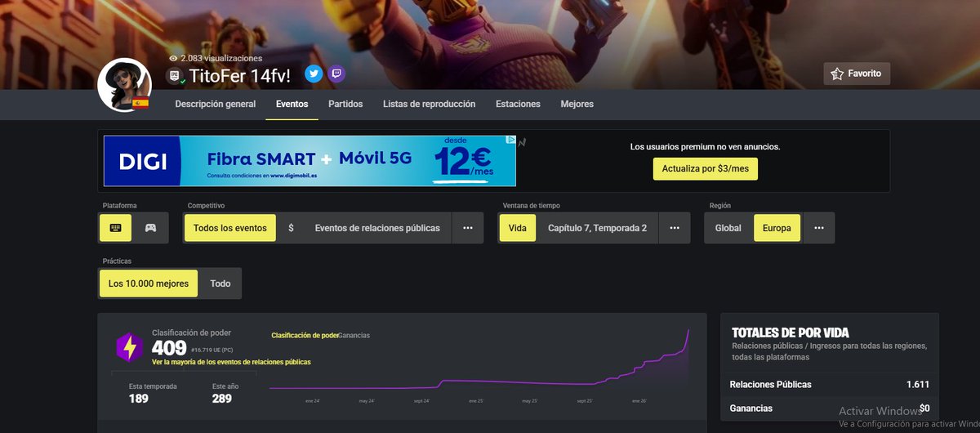Click the Spain flag badge

(x=140, y=103)
